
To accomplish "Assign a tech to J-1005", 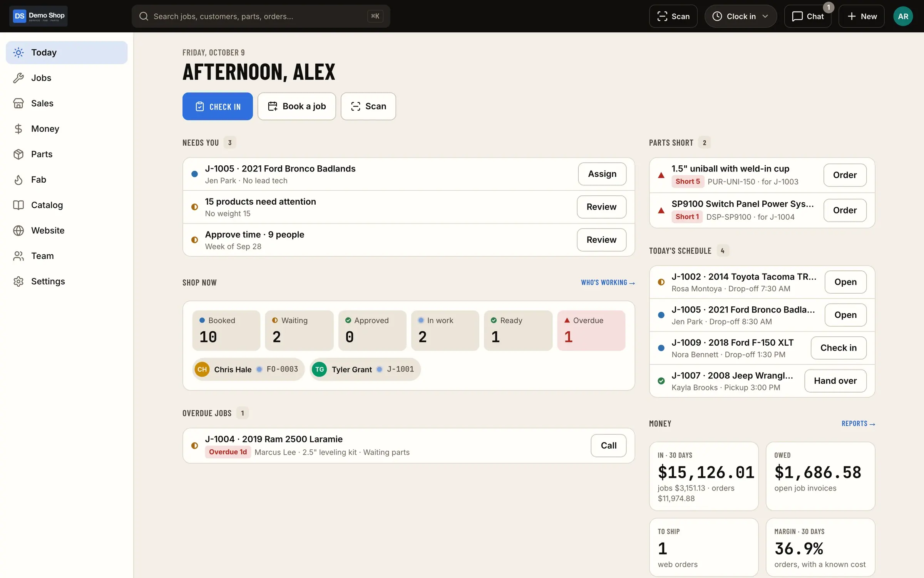I will (602, 174).
